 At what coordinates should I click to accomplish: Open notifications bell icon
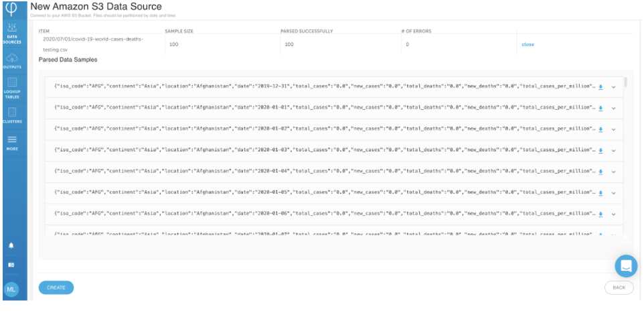[x=11, y=245]
